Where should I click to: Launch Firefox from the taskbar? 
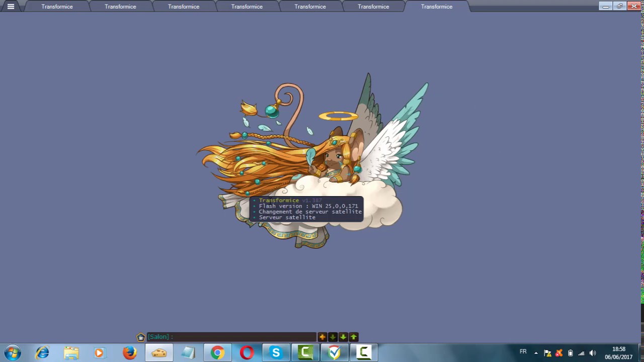click(129, 353)
